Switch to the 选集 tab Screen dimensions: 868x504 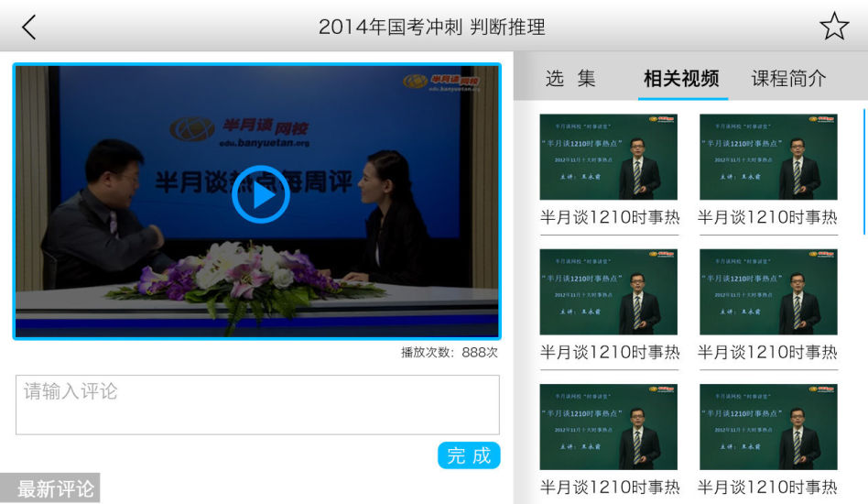tap(570, 79)
